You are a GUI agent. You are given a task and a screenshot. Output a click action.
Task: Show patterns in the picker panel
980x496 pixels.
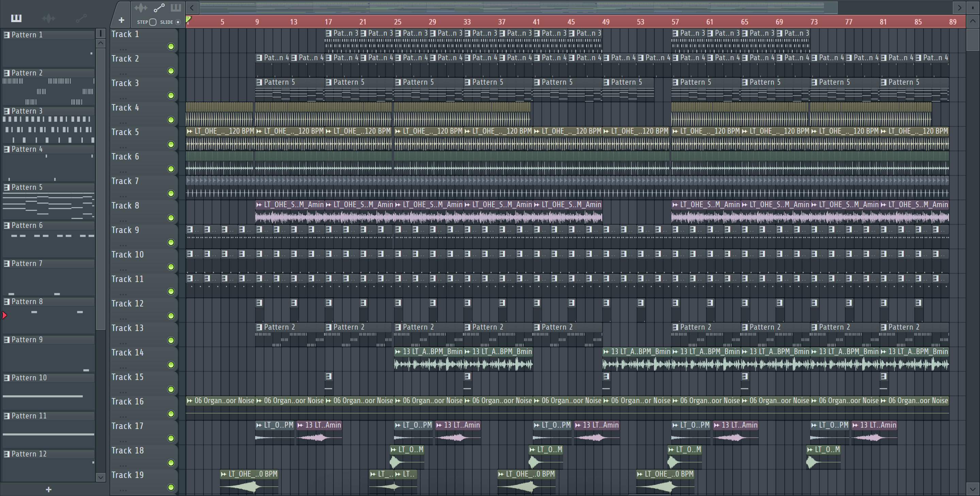[x=16, y=18]
